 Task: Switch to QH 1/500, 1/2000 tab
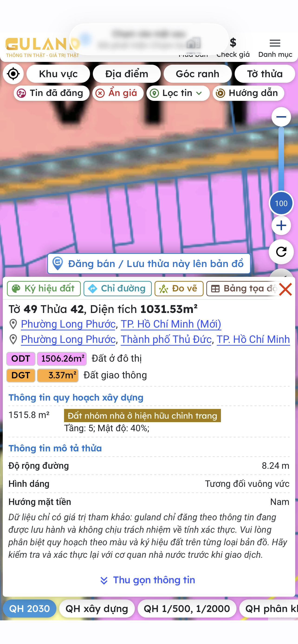[187, 609]
